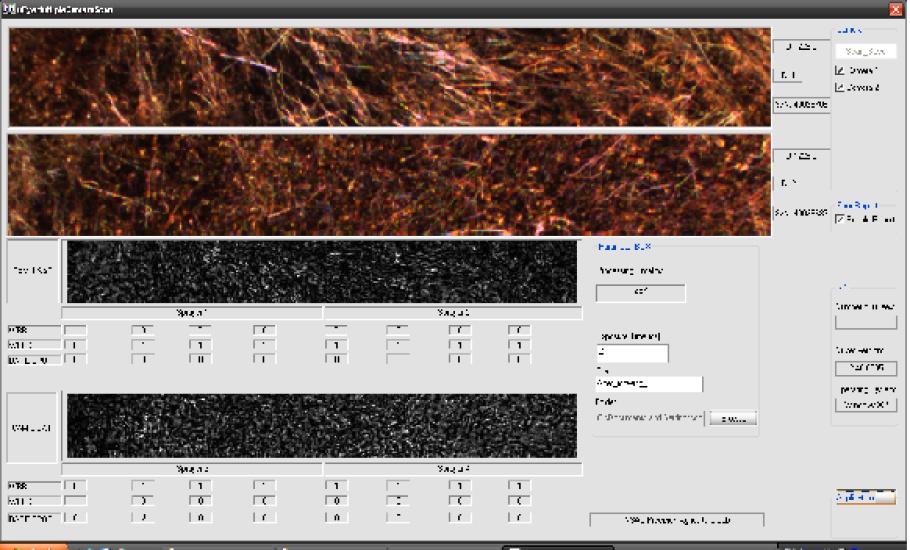The width and height of the screenshot is (910, 550).
Task: Click the highlighted orange-bordered button at bottom right
Action: click(x=865, y=497)
